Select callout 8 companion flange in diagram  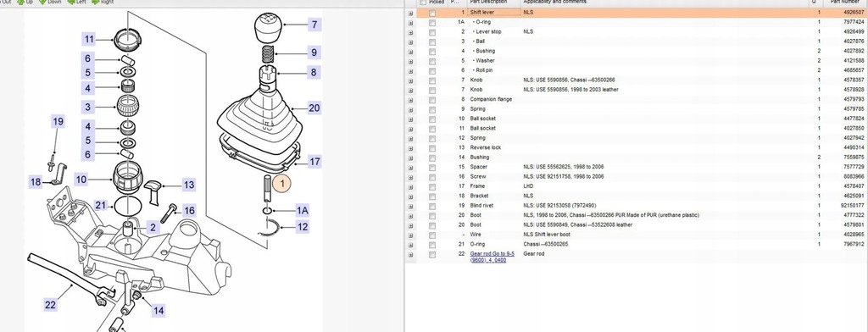point(314,72)
